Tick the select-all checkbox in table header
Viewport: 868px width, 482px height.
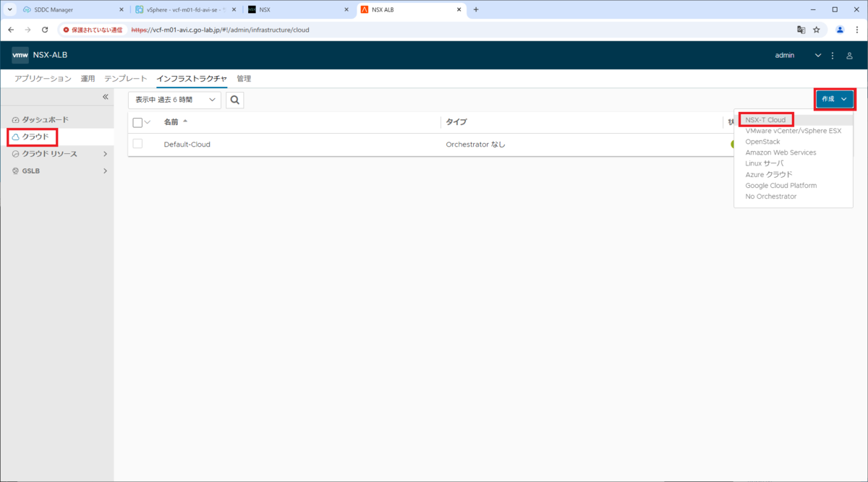[x=137, y=122]
